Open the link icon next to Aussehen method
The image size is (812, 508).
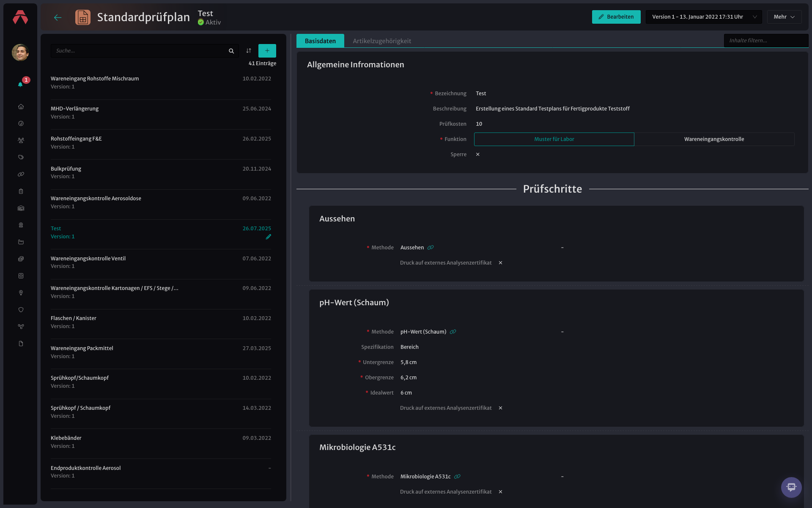point(431,248)
